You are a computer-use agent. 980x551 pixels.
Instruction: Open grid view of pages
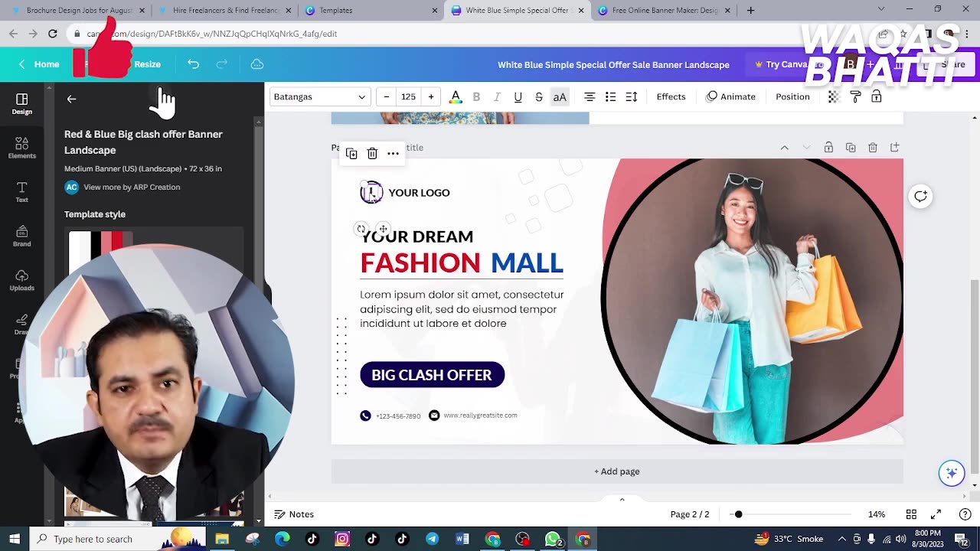point(911,514)
